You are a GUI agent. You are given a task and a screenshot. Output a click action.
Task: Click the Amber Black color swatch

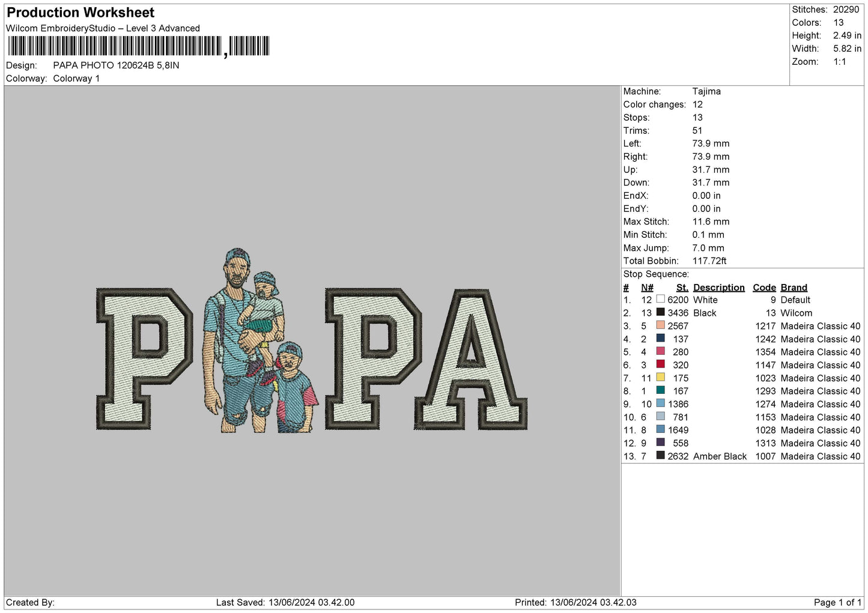tap(660, 456)
